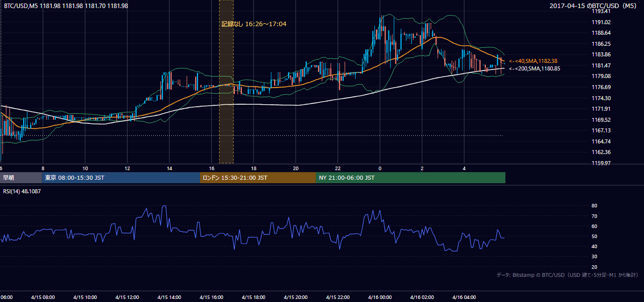644x302 pixels.
Task: Click the RSI scale value 40
Action: point(594,246)
